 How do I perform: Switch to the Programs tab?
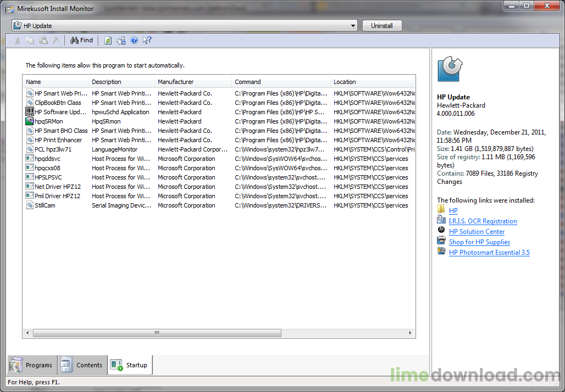[32, 365]
